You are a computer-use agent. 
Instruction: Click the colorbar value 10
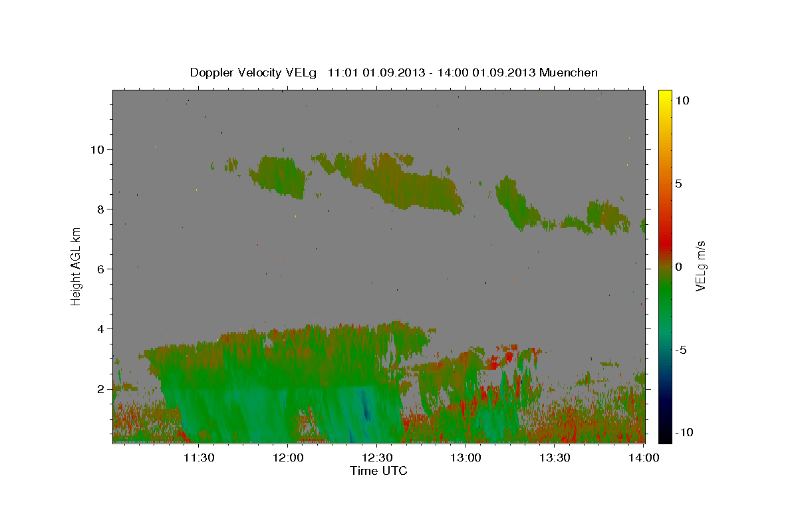(x=682, y=100)
